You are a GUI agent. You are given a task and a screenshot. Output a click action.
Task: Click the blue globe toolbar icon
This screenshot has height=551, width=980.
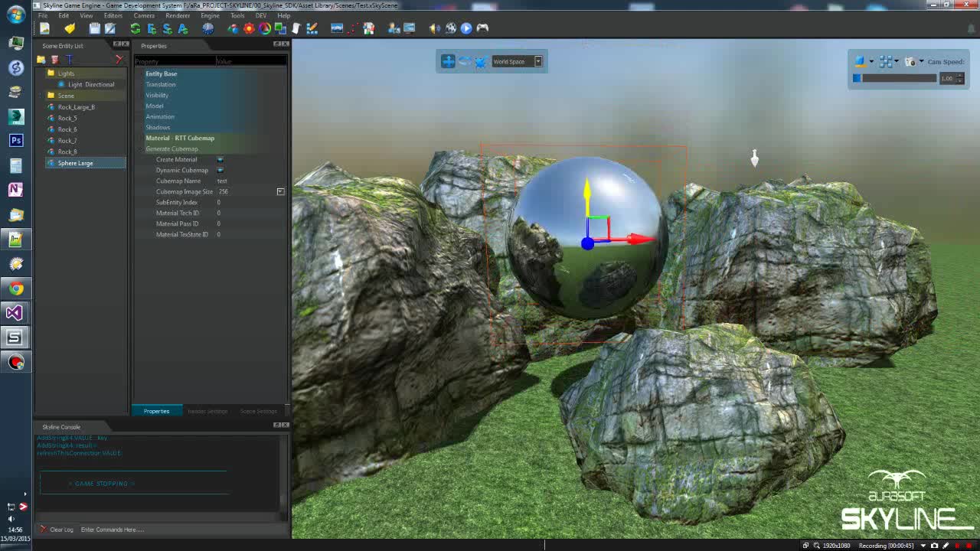(207, 28)
